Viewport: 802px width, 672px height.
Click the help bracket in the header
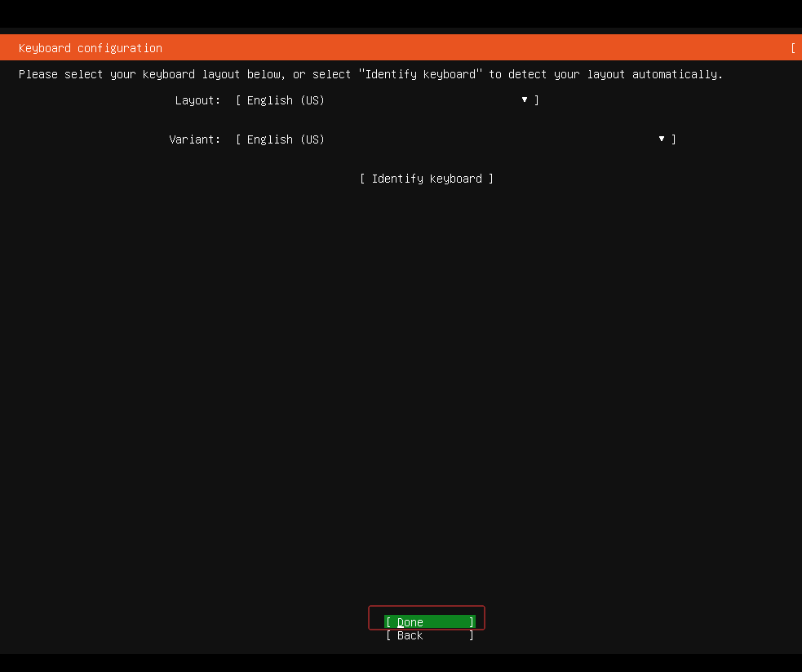tap(793, 47)
